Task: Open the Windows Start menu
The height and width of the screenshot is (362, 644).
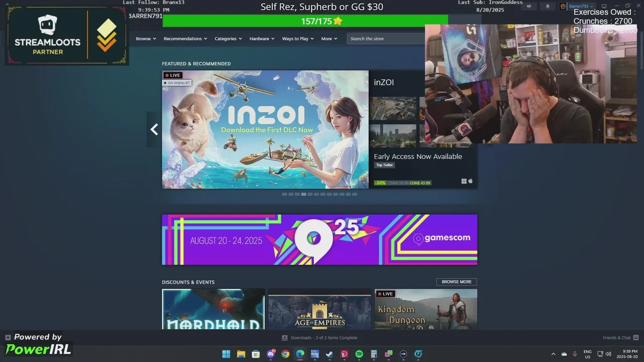Action: coord(226,354)
